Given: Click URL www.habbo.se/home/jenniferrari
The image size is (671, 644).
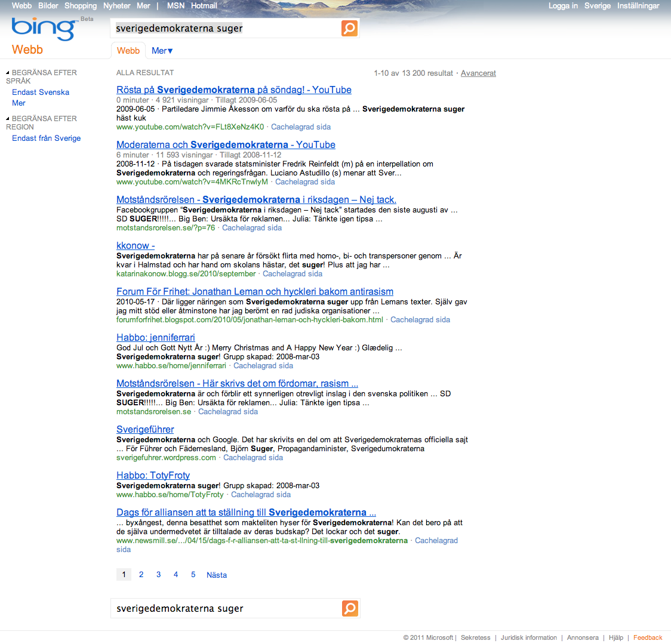Looking at the screenshot, I should 171,366.
